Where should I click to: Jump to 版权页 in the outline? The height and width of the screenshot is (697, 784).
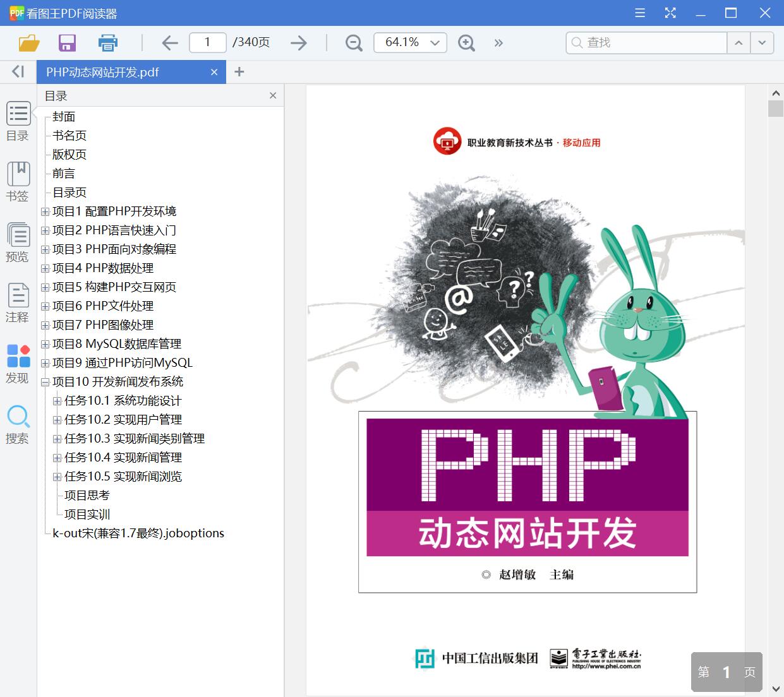69,155
